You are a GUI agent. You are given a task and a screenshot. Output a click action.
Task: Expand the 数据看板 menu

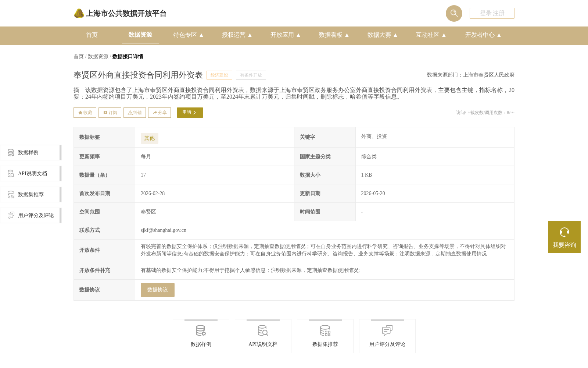click(334, 35)
